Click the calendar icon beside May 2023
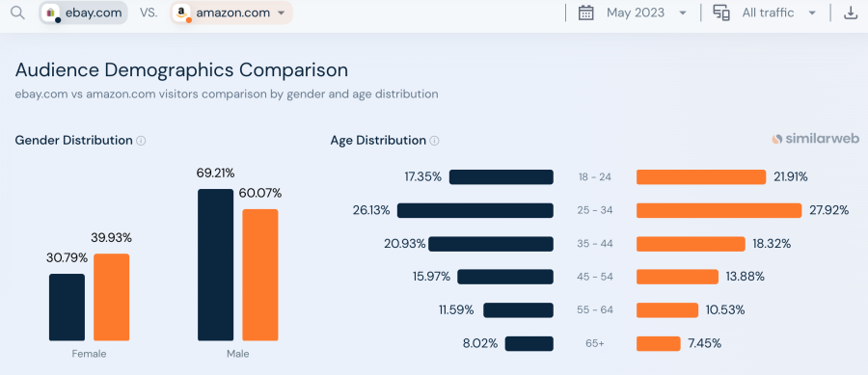 click(585, 13)
